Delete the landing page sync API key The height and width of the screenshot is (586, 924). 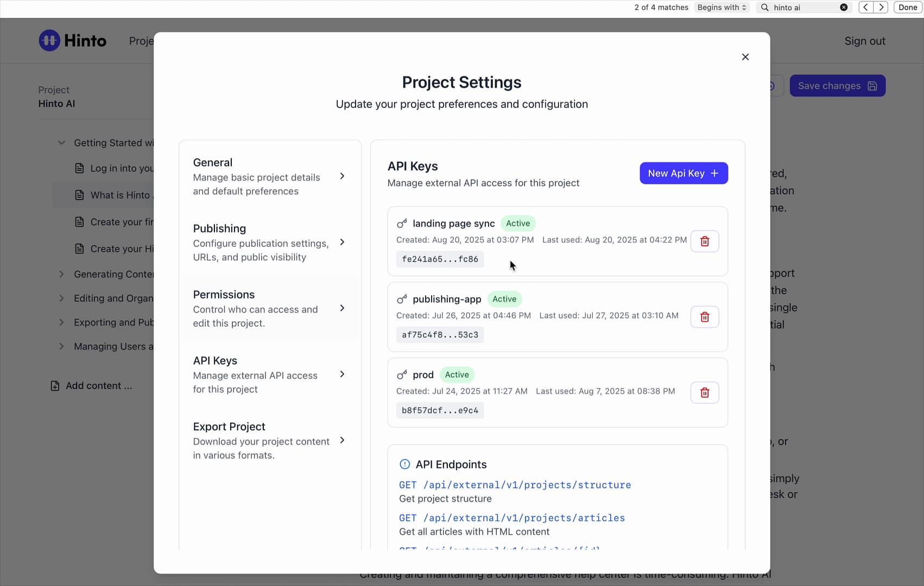[705, 241]
